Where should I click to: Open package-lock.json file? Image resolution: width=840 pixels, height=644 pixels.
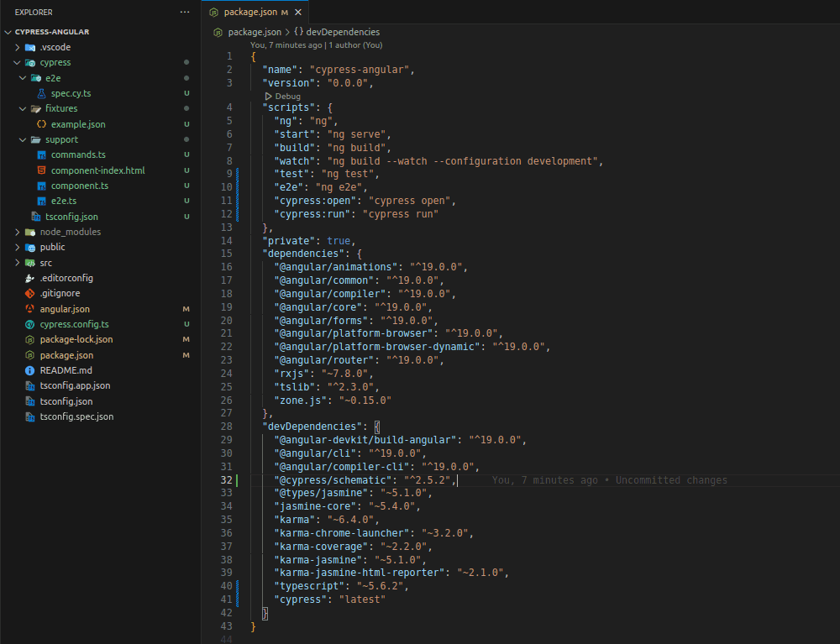point(76,339)
